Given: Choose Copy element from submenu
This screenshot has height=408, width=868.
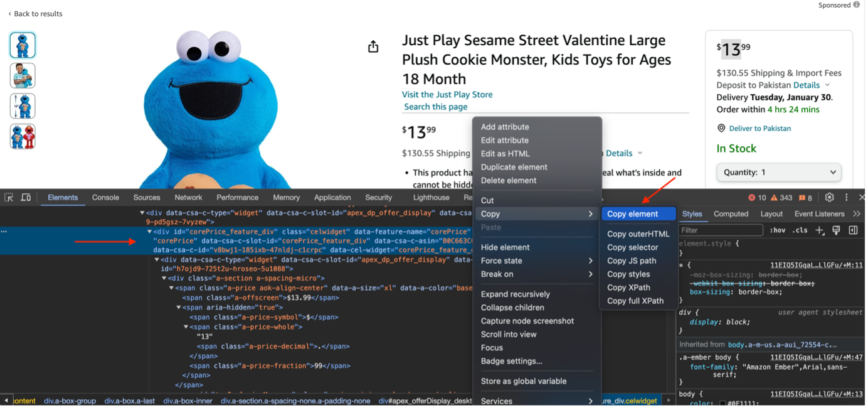Looking at the screenshot, I should tap(639, 214).
